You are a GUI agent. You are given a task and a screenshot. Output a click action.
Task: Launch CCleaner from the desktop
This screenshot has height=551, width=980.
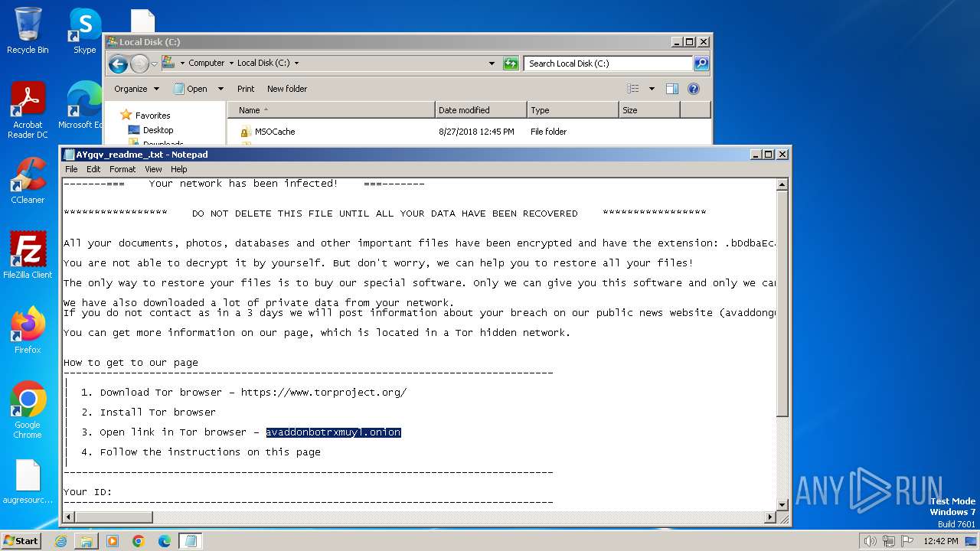click(x=28, y=181)
